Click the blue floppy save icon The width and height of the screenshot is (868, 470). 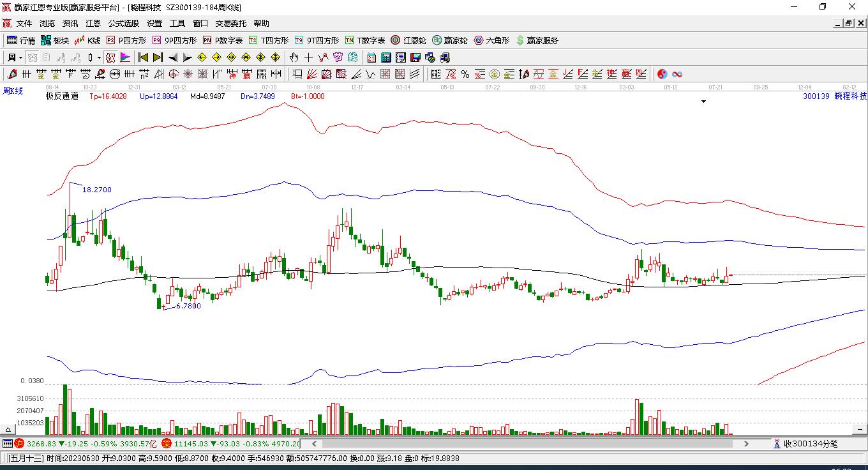(415, 57)
